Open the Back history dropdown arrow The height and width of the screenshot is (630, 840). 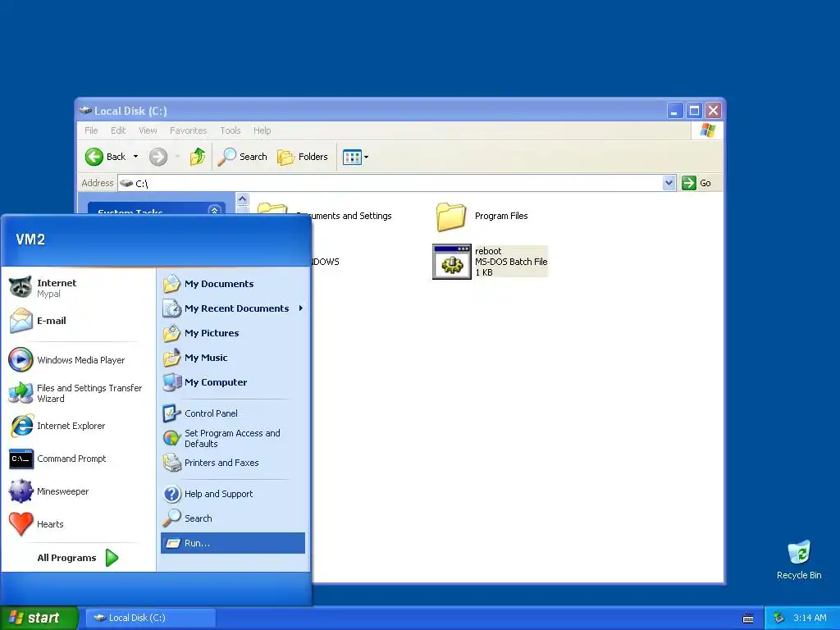click(x=135, y=157)
